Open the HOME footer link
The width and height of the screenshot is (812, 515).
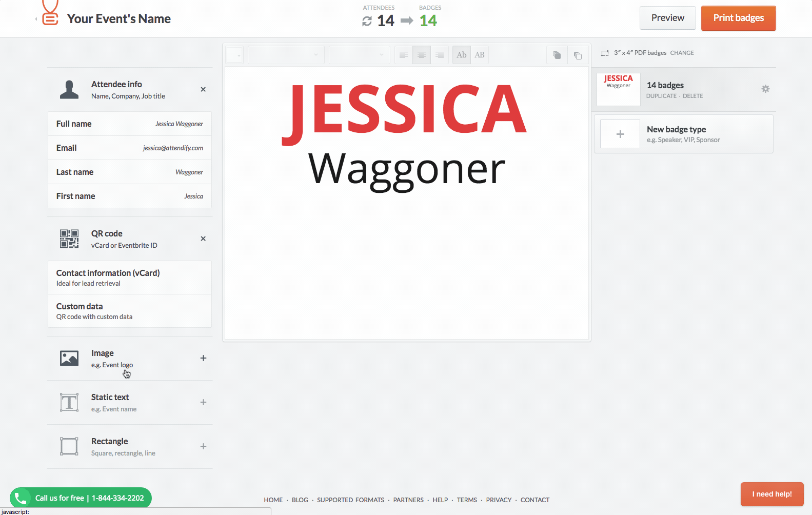tap(273, 500)
